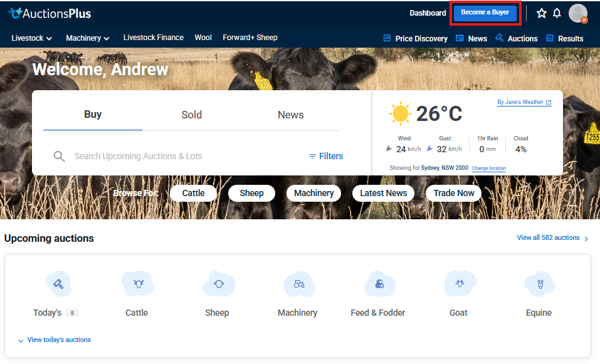Click the Sydney, NSW 2000 location text
600x364 pixels.
[x=445, y=168]
